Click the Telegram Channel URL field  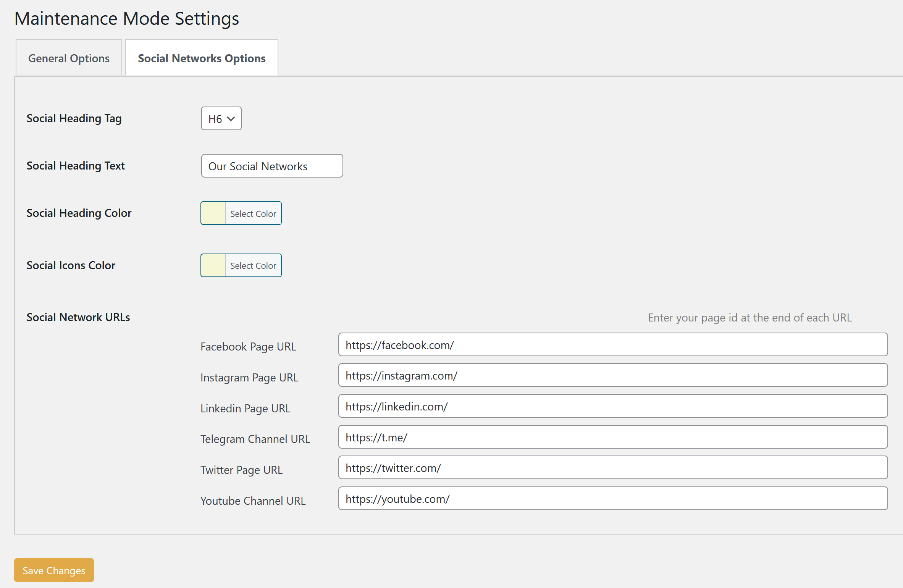[x=612, y=438]
